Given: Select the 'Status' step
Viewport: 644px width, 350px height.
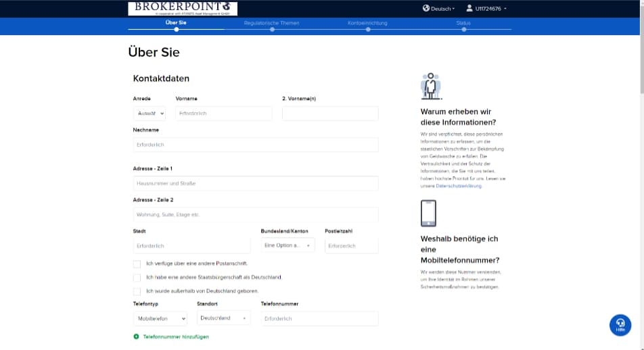Looking at the screenshot, I should pyautogui.click(x=463, y=23).
